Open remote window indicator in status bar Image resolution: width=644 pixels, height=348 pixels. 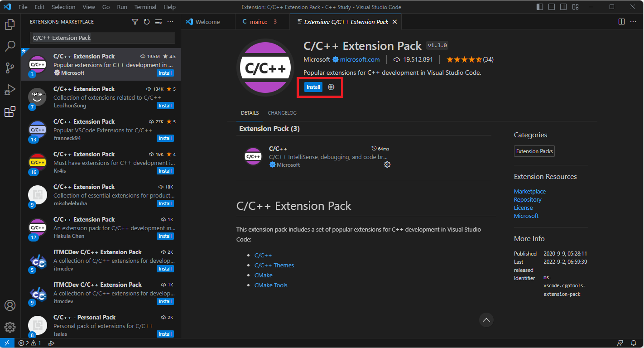(7, 343)
